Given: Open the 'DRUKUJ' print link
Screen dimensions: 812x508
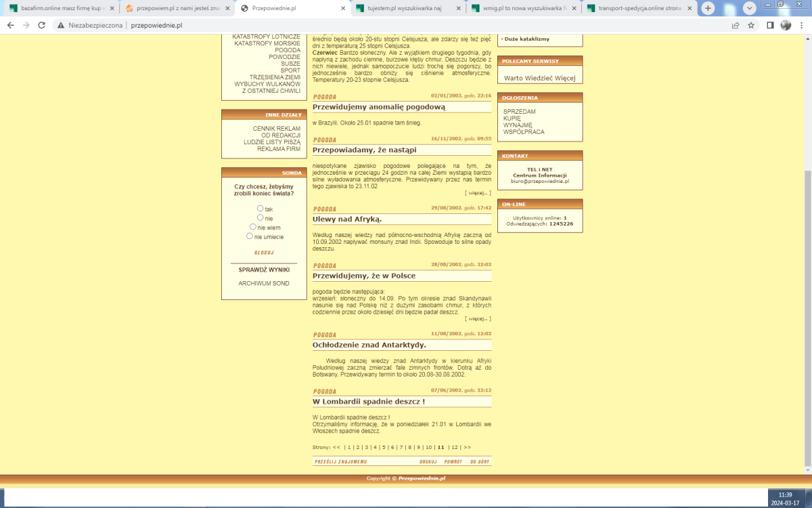Looking at the screenshot, I should pyautogui.click(x=427, y=462).
